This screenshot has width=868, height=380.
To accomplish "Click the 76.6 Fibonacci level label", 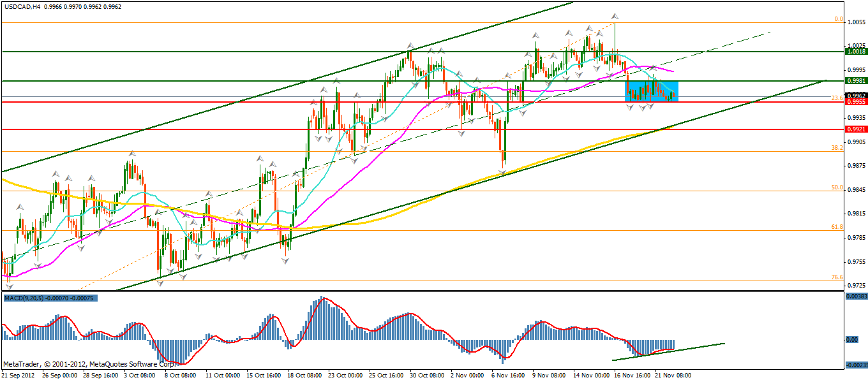I will pos(837,277).
